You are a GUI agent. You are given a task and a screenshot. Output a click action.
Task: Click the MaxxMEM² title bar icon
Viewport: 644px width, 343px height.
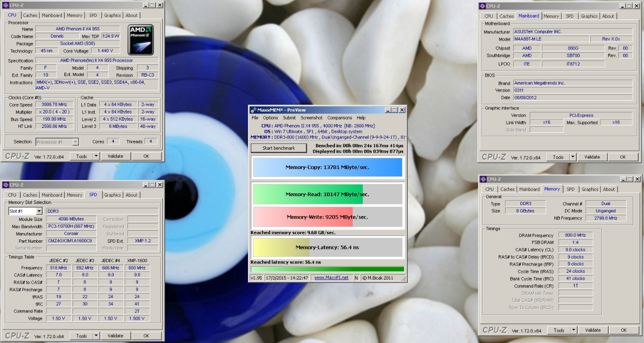[x=253, y=110]
